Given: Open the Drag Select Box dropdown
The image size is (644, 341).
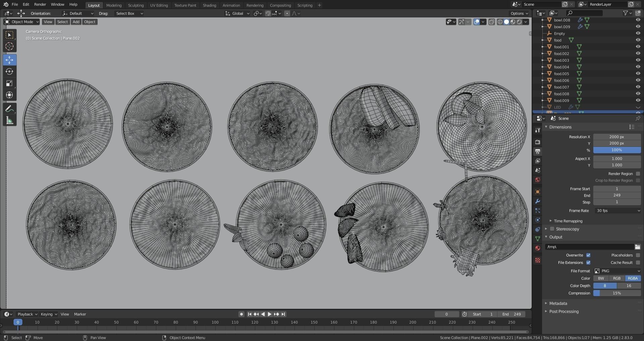Looking at the screenshot, I should 129,13.
